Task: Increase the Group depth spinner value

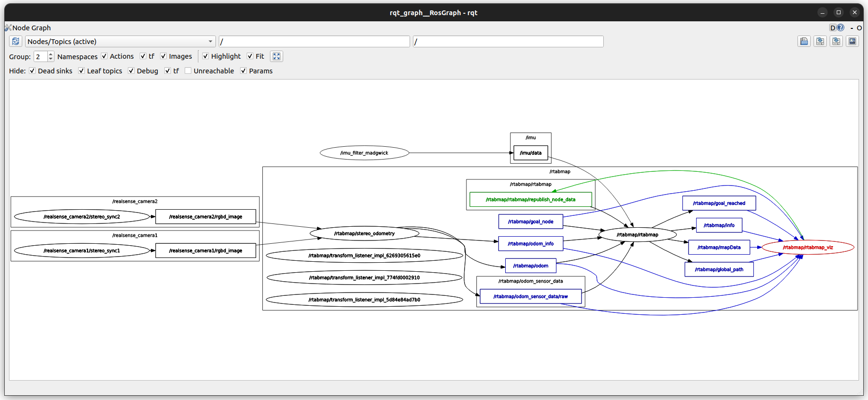Action: pyautogui.click(x=51, y=54)
